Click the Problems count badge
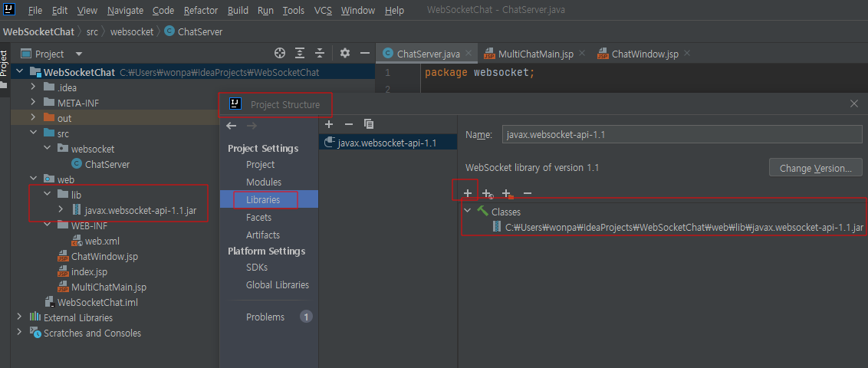Viewport: 868px width, 368px height. (306, 317)
